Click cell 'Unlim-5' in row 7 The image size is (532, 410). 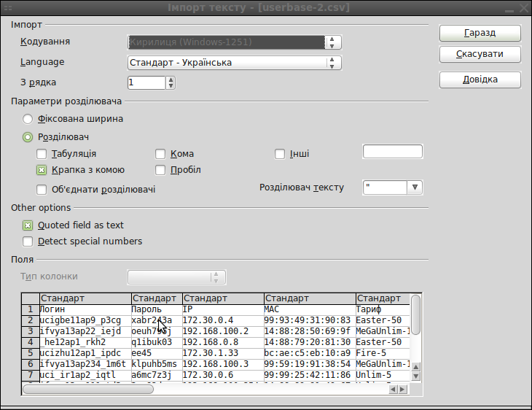tap(383, 375)
